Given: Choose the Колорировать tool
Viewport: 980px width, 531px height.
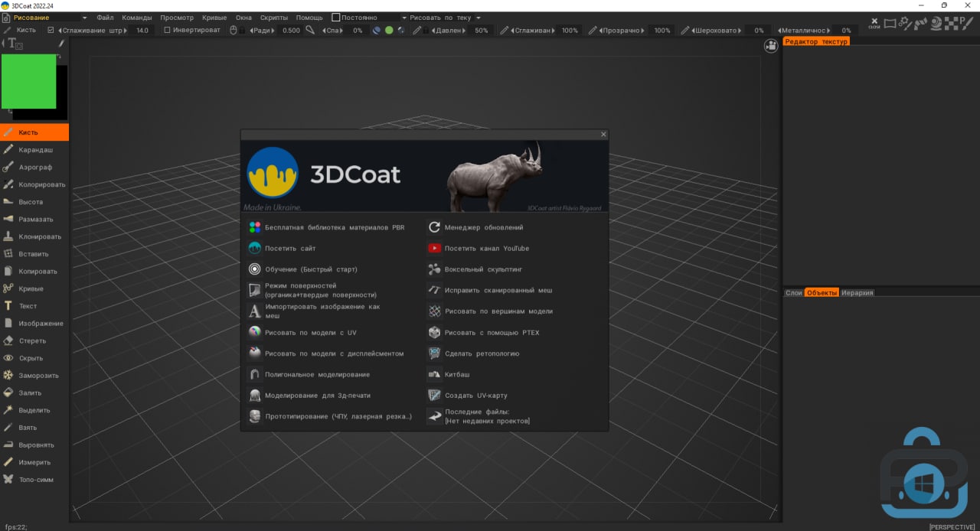Looking at the screenshot, I should point(34,184).
